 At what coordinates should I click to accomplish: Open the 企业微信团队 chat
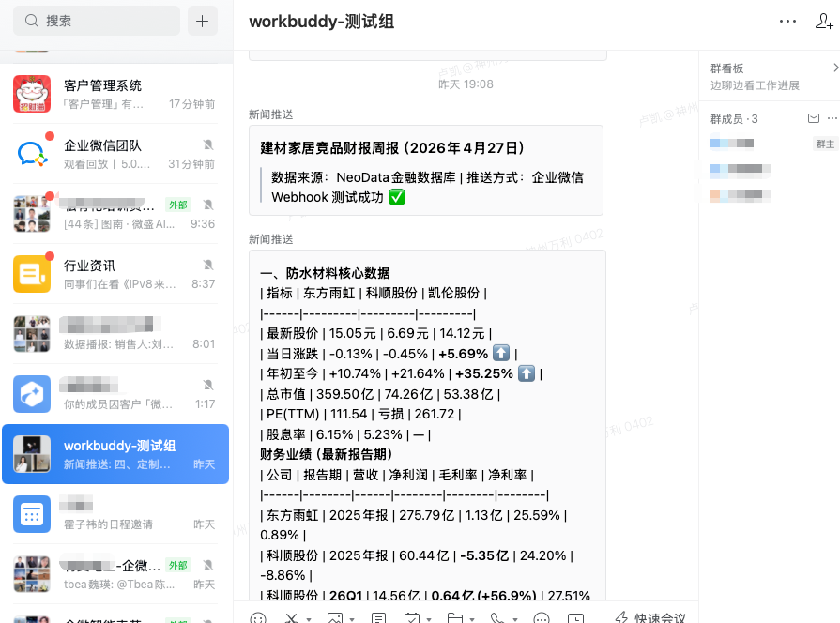[x=115, y=154]
